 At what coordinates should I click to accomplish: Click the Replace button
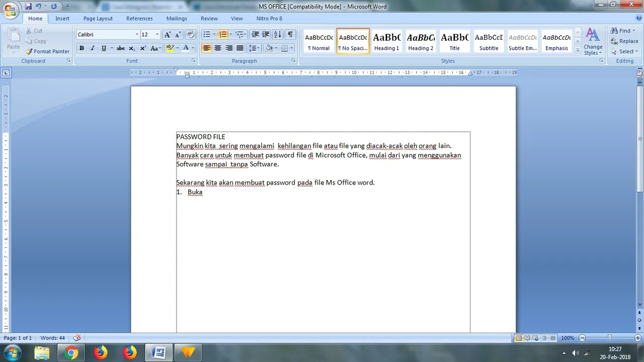click(x=624, y=41)
